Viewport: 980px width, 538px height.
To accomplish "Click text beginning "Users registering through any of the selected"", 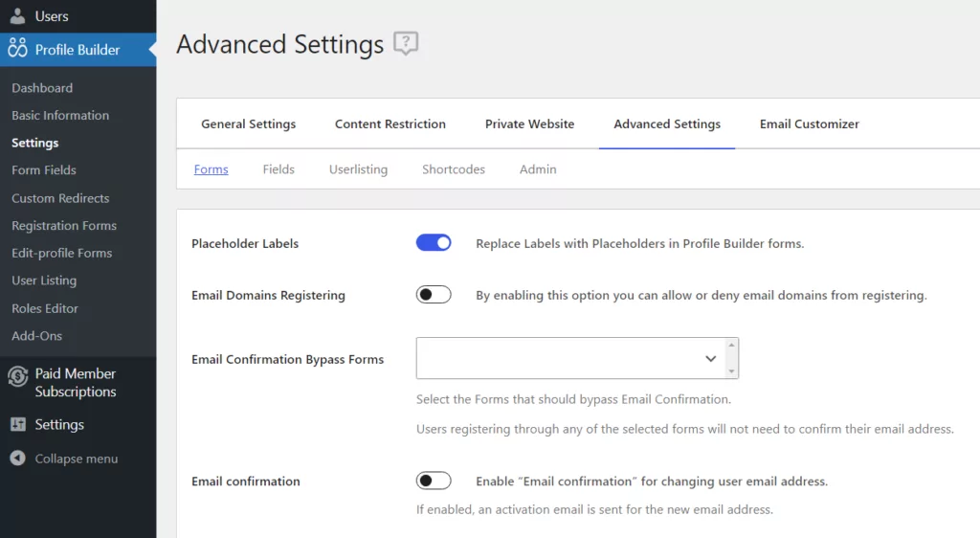I will [x=685, y=429].
